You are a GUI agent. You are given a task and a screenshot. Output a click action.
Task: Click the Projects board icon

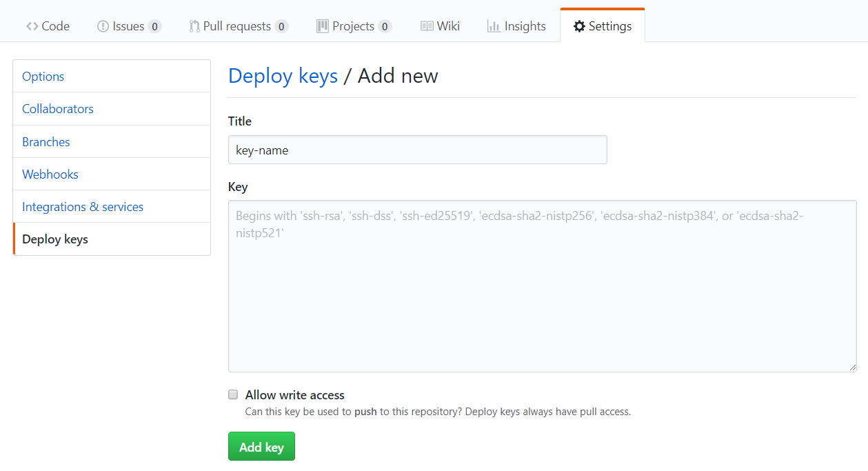[322, 26]
